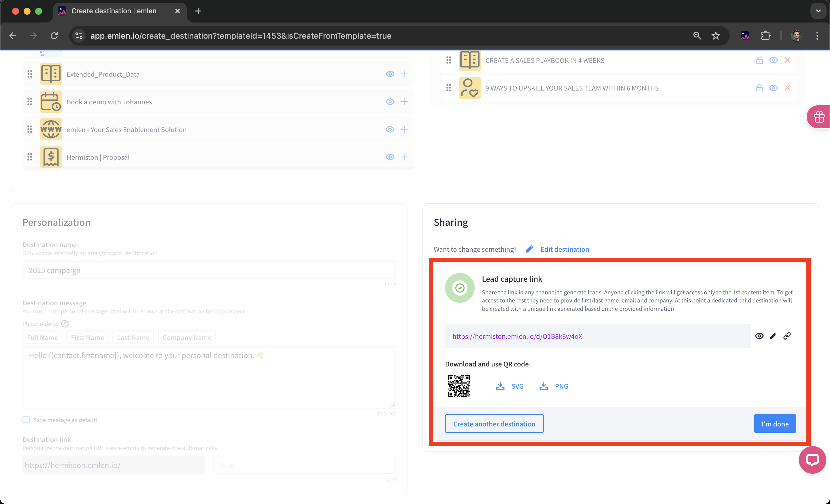Viewport: 830px width, 504px height.
Task: Open Chrome three-dot menu
Action: click(817, 36)
